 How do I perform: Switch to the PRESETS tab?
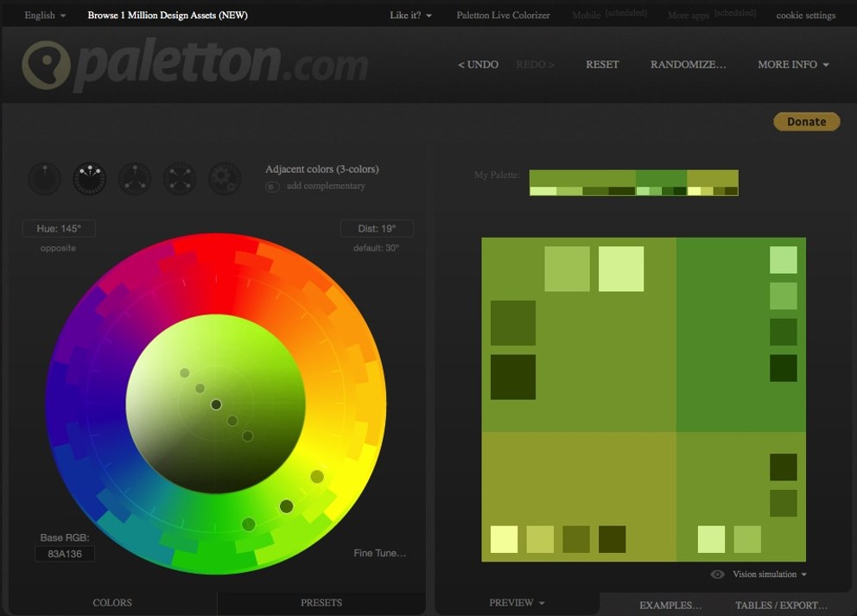click(x=321, y=602)
